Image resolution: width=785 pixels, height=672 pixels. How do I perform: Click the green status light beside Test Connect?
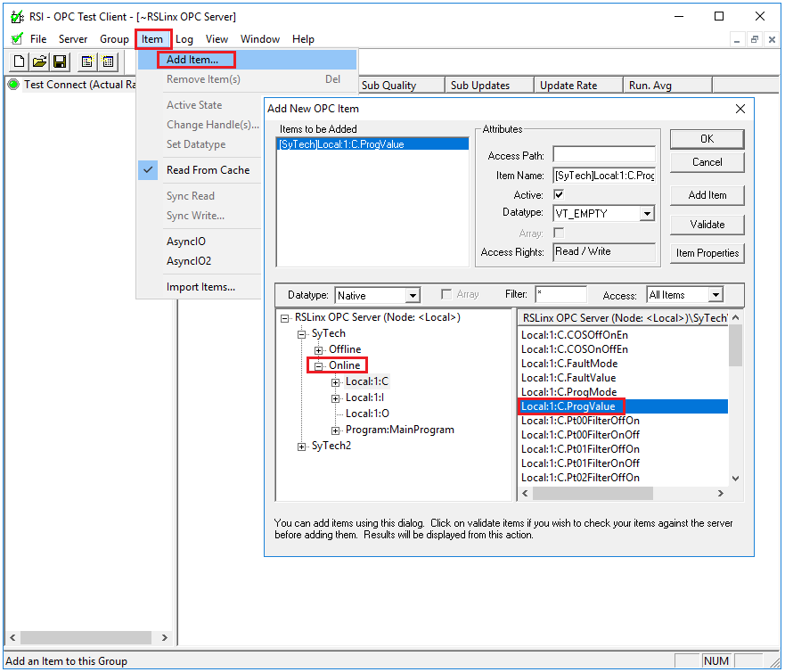13,85
